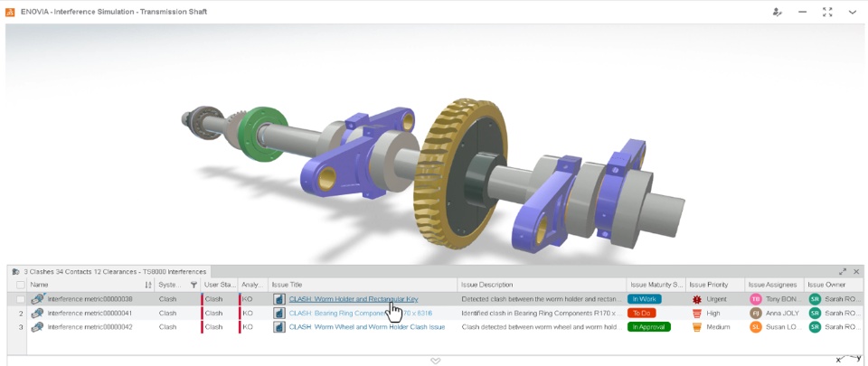
Task: Click the Issue Assignees column header
Action: (772, 285)
